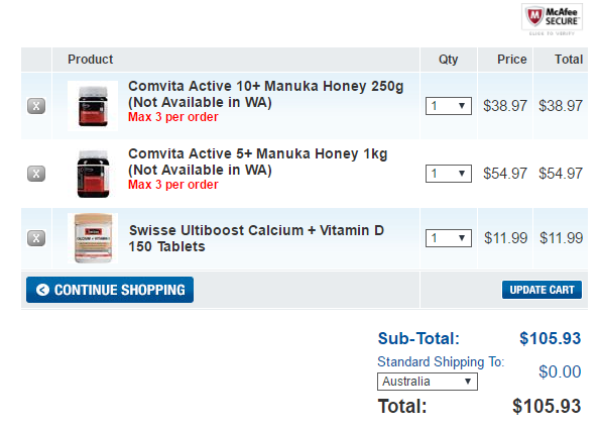The height and width of the screenshot is (428, 600).
Task: Click the Update Cart button
Action: pos(542,290)
